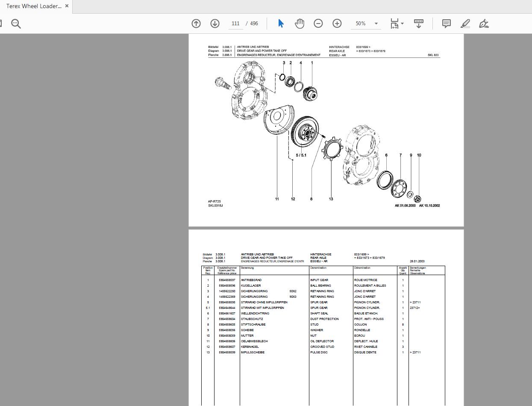Open the Comment tool

click(x=446, y=24)
